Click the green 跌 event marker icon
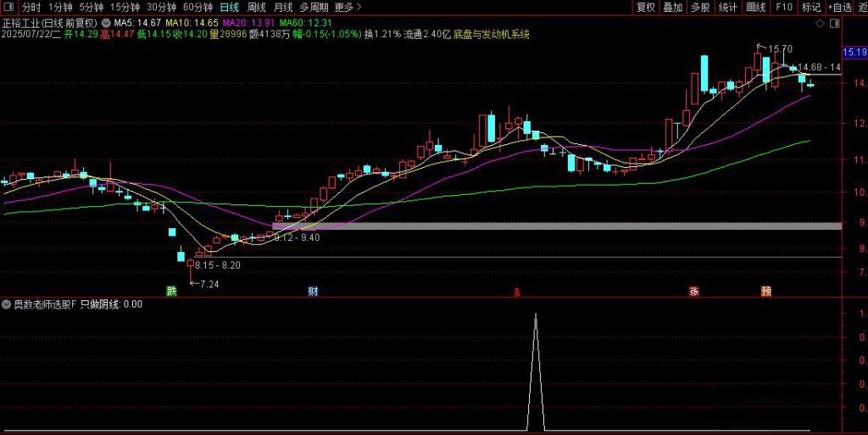This screenshot has height=435, width=868. coord(172,291)
